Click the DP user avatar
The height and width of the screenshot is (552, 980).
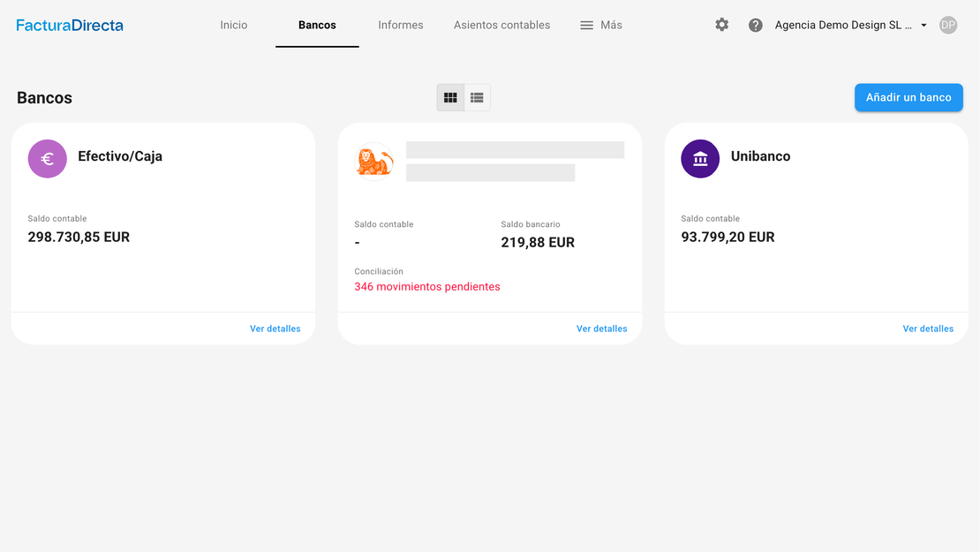coord(948,25)
